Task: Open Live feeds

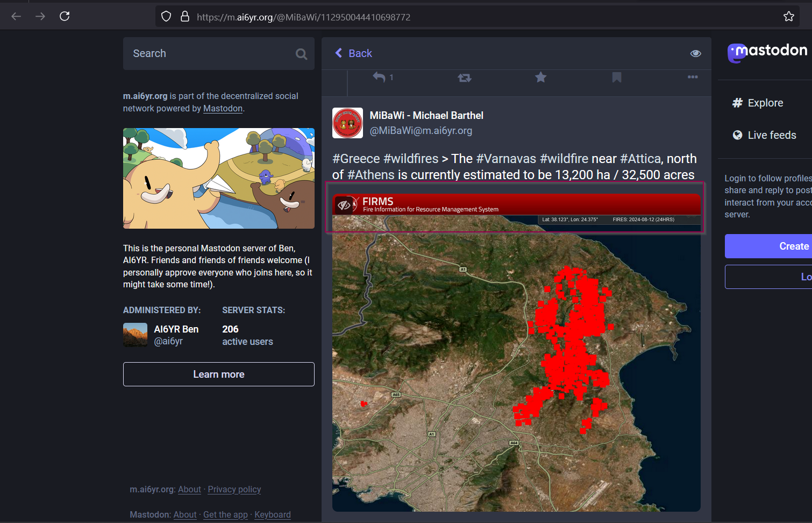Action: pyautogui.click(x=764, y=135)
